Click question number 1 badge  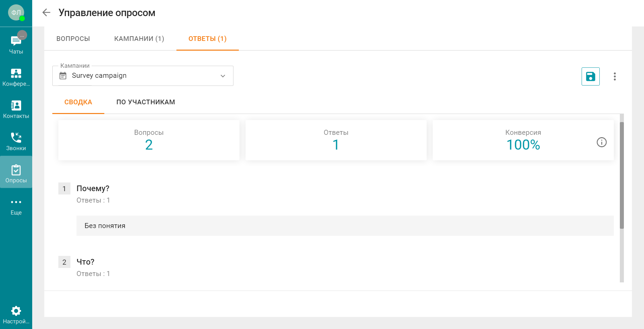(x=64, y=188)
